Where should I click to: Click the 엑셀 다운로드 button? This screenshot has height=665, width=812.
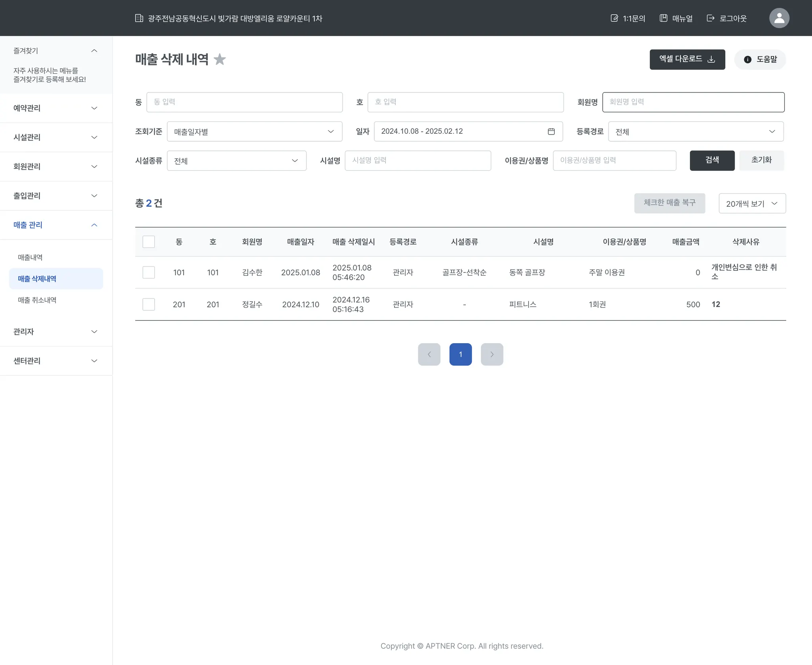[x=687, y=60]
